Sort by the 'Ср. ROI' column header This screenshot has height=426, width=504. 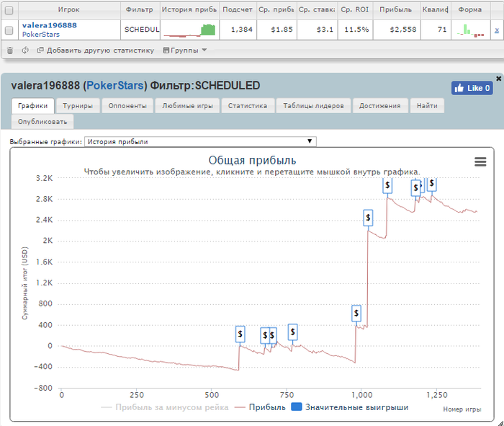[x=355, y=9]
